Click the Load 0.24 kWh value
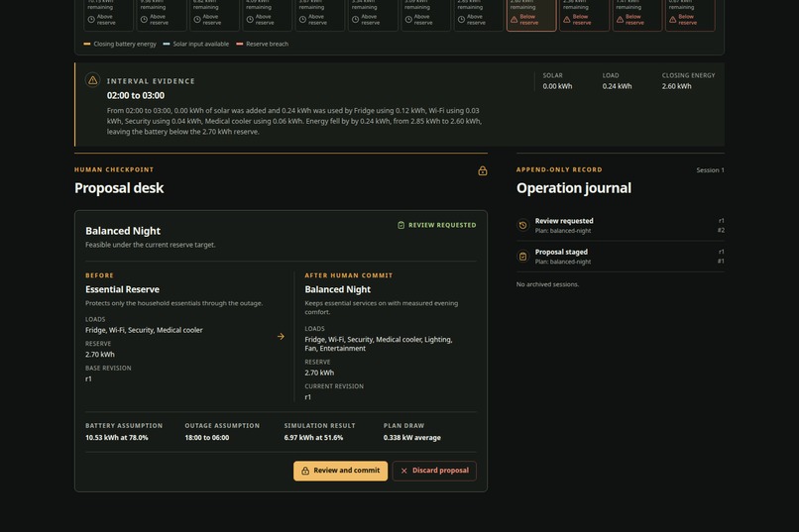The width and height of the screenshot is (799, 532). [617, 86]
